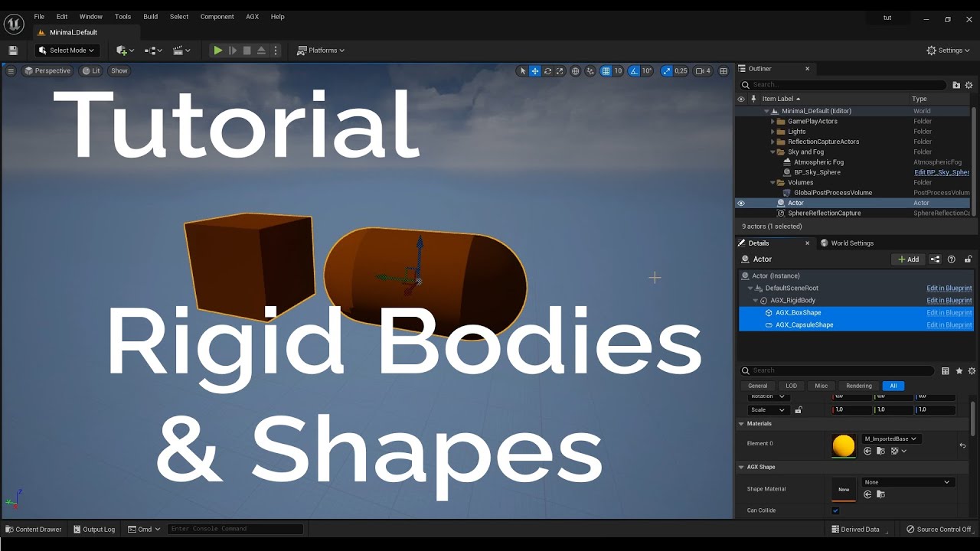Open the viewport Show menu

pos(119,70)
